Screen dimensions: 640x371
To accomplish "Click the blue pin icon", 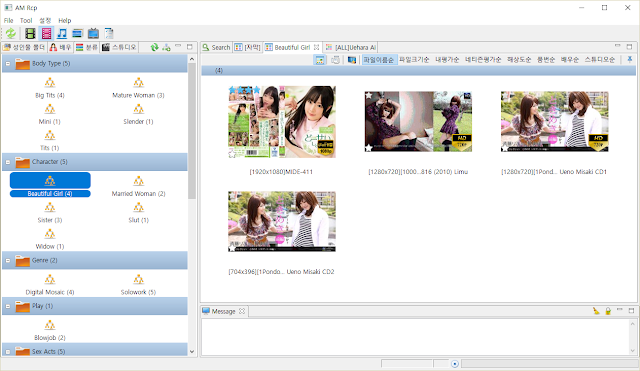I will pyautogui.click(x=630, y=60).
